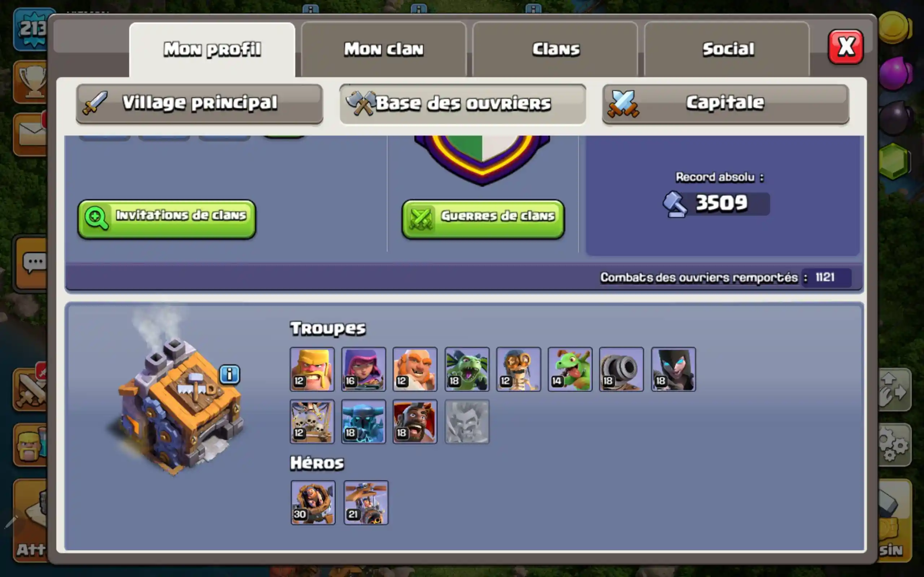924x577 pixels.
Task: Open Builder Hall info button
Action: [x=230, y=374]
